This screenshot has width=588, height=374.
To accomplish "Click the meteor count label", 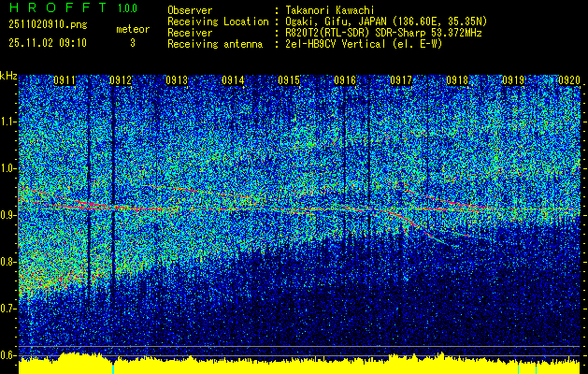I will pyautogui.click(x=133, y=29).
